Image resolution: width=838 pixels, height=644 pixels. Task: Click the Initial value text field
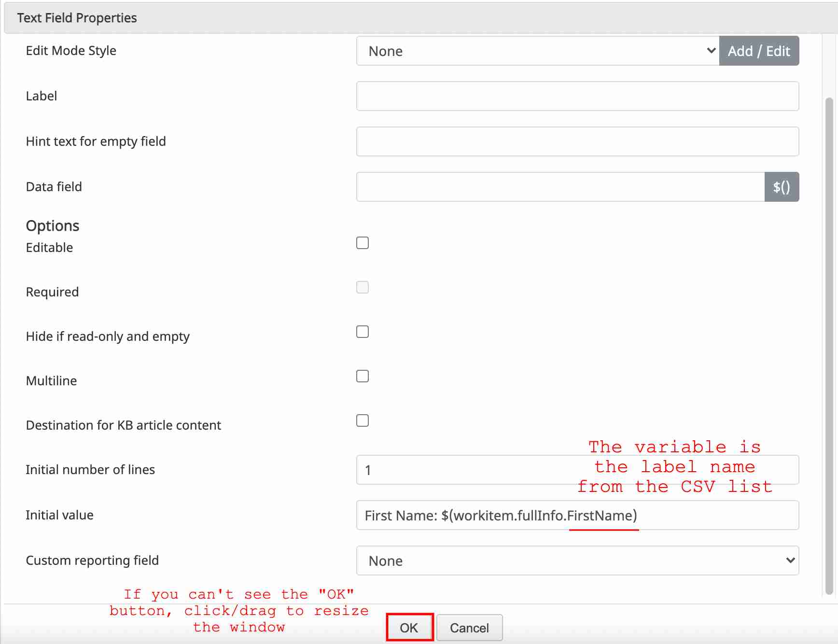click(x=577, y=515)
